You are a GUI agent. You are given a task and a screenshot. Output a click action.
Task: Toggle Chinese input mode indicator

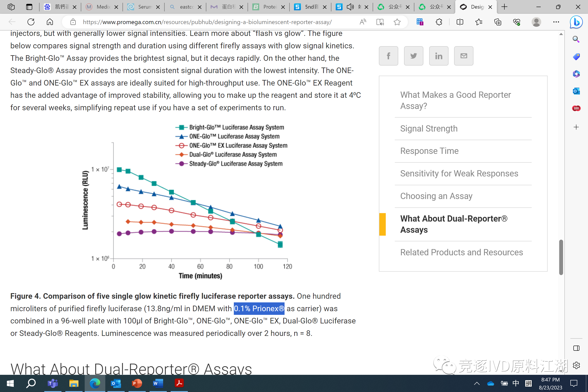point(516,383)
